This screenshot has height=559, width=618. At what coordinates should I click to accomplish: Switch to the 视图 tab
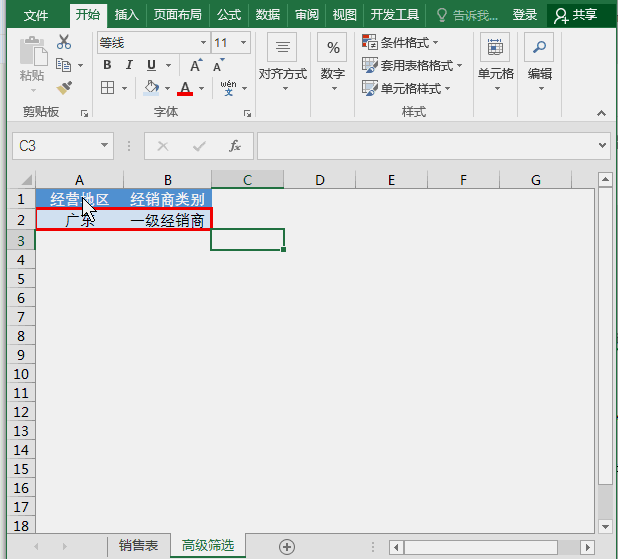[344, 15]
